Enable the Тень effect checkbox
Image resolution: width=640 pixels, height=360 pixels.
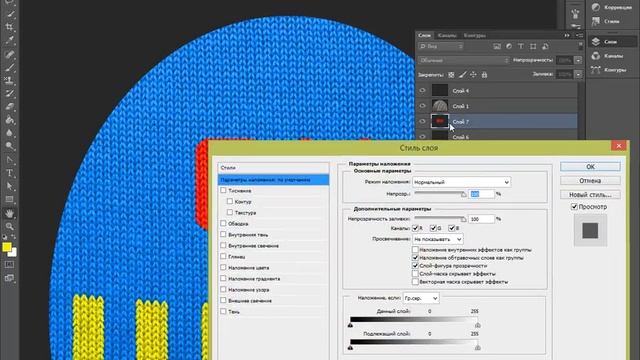point(223,311)
